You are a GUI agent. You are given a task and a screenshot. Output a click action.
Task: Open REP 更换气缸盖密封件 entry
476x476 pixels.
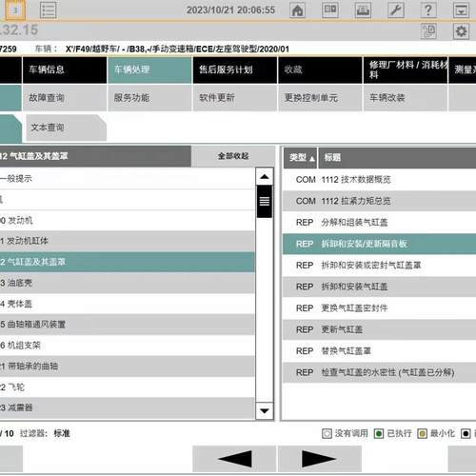pos(379,308)
